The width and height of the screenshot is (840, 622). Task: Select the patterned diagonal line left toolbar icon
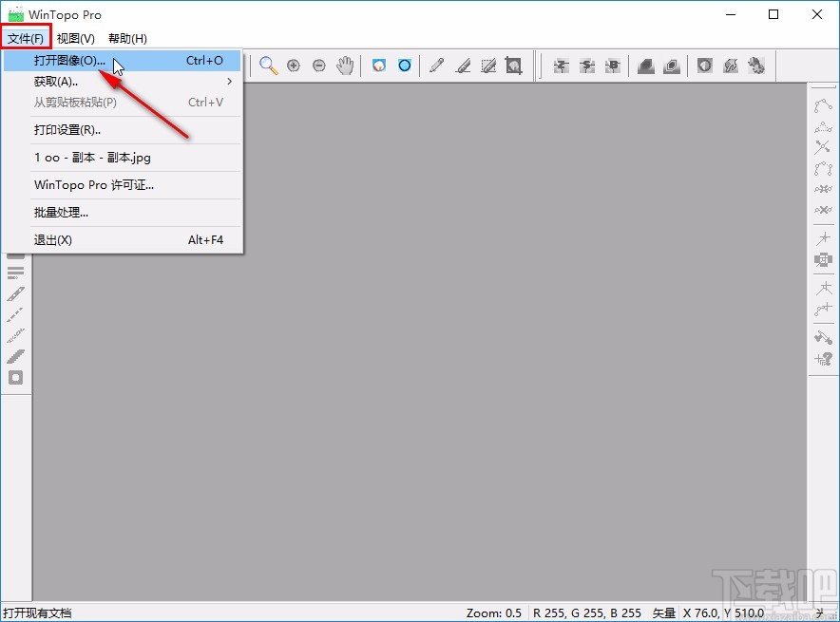click(x=15, y=335)
